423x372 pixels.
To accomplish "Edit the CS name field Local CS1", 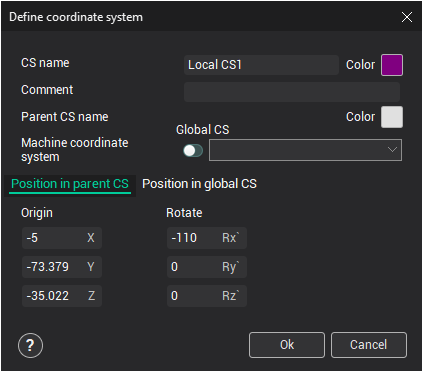I will pos(261,65).
